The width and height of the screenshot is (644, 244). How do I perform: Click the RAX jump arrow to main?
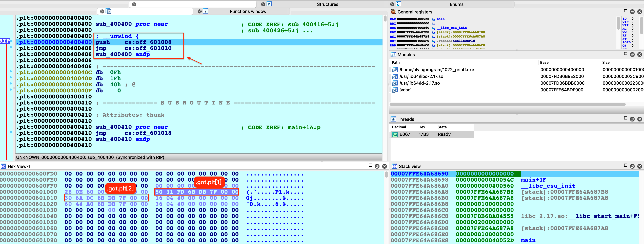[433, 19]
